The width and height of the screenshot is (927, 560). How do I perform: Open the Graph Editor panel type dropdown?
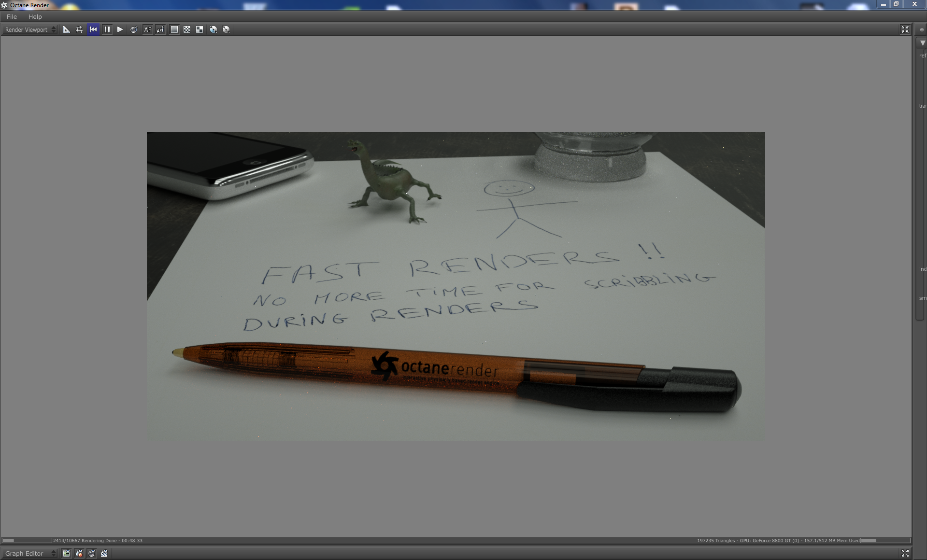click(x=30, y=553)
